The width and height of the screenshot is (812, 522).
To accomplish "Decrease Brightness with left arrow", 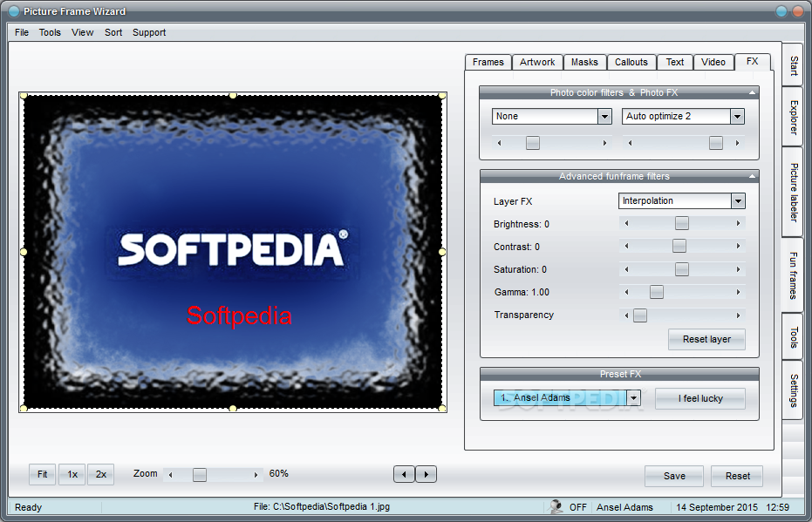I will [x=626, y=223].
